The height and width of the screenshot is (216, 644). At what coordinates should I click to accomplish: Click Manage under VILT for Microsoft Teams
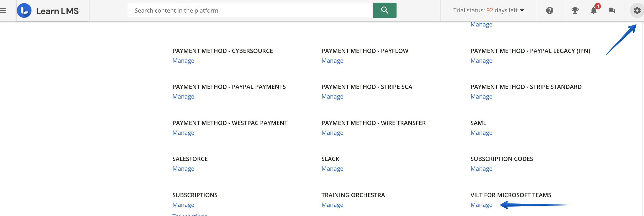click(481, 205)
